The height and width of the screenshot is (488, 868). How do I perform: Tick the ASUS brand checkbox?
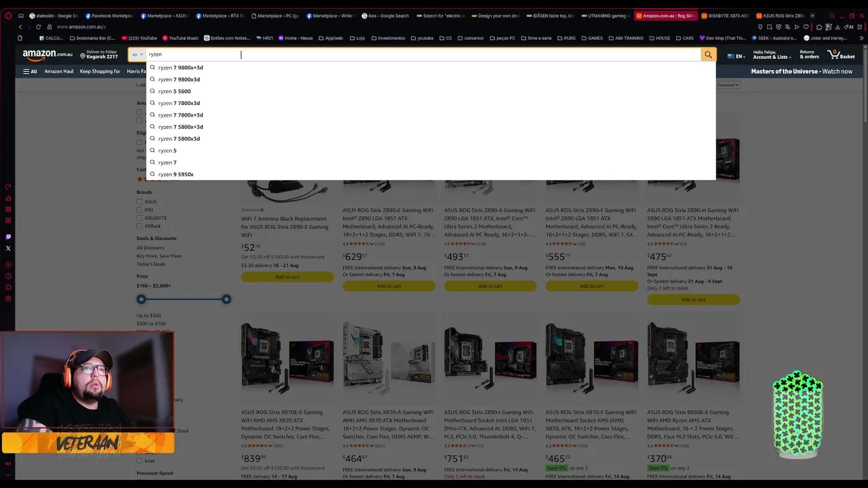tap(139, 202)
